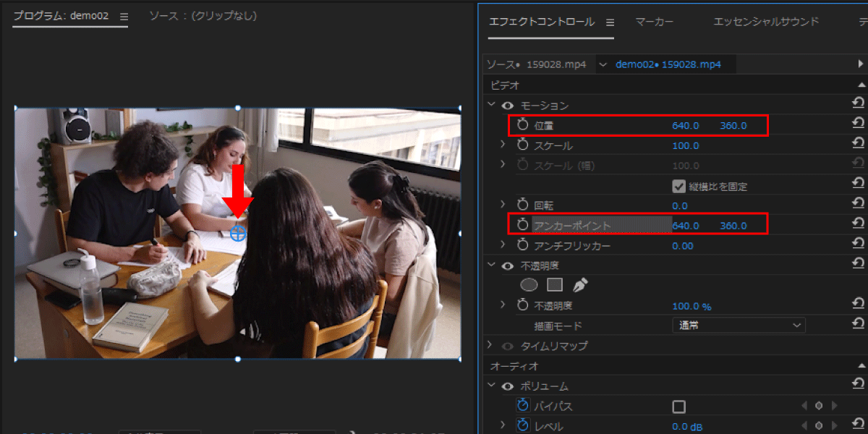Collapse the ボリューム effect group
The image size is (868, 434).
point(492,386)
